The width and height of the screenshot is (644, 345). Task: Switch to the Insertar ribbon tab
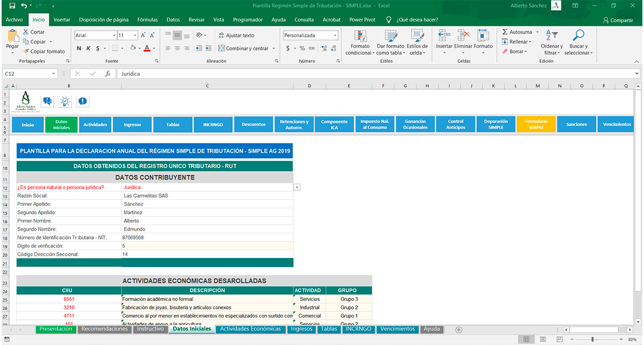[x=62, y=20]
